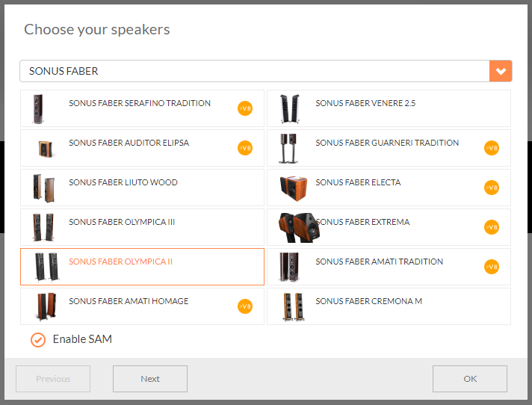The width and height of the screenshot is (532, 405).
Task: Choose Sonus Faber Auditor Elipsa label
Action: pyautogui.click(x=129, y=143)
